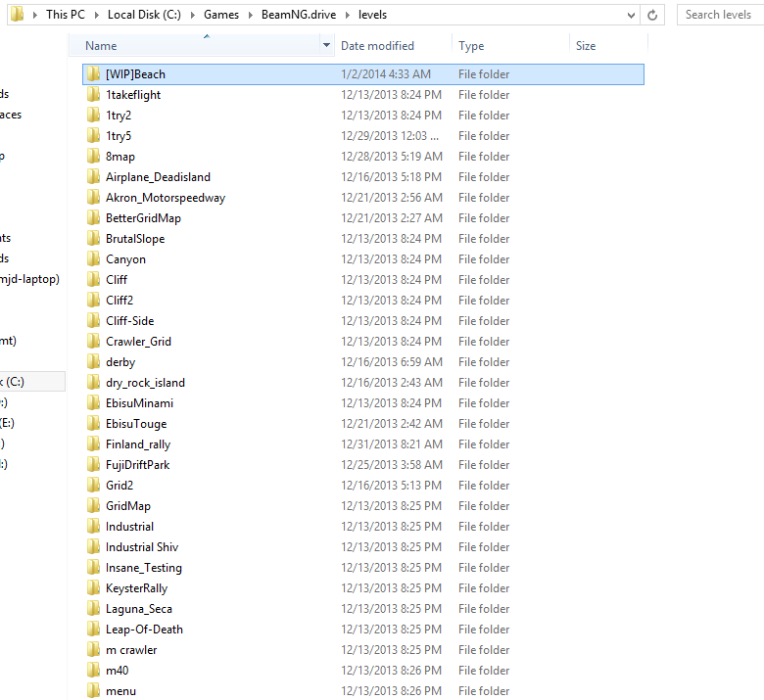Select the Leap-Of-Death folder icon
This screenshot has width=764, height=700.
[94, 630]
